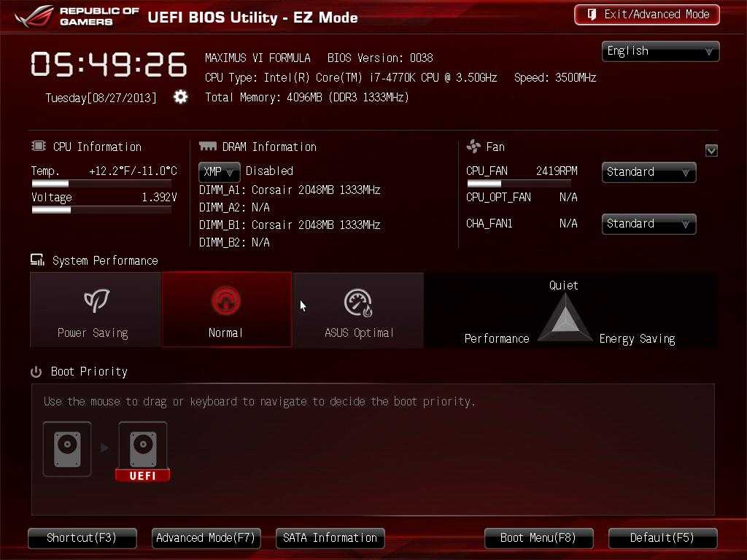Click the UEFI hard drive boot device

[x=143, y=451]
